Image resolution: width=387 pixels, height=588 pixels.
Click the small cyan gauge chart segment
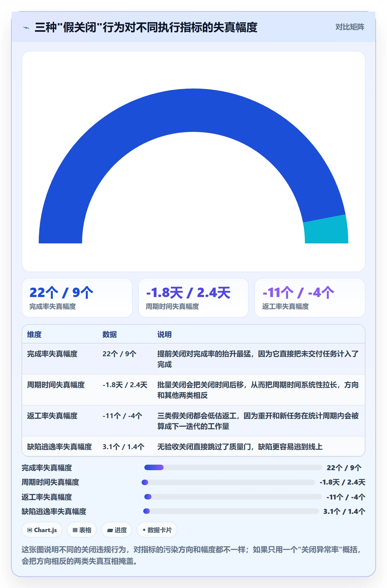(326, 230)
